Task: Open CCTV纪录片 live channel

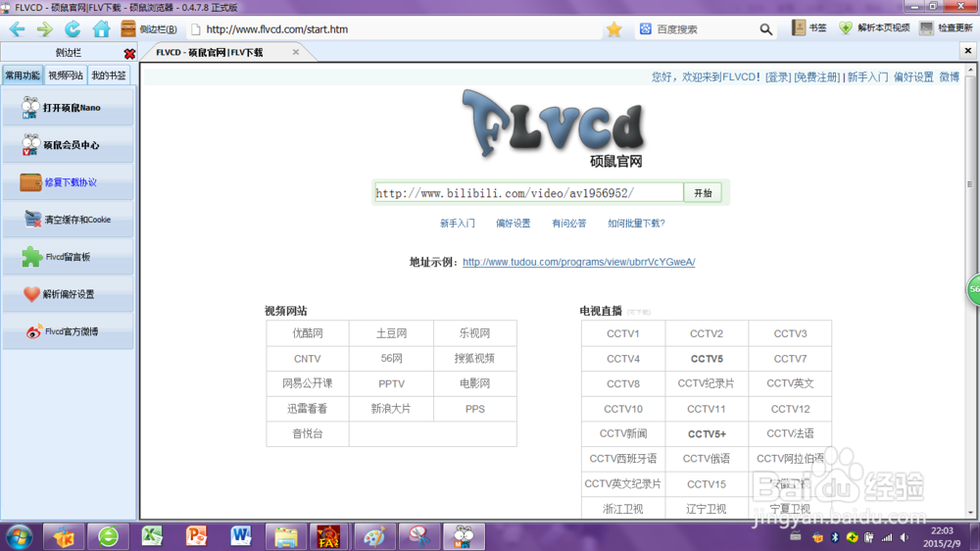Action: coord(707,383)
